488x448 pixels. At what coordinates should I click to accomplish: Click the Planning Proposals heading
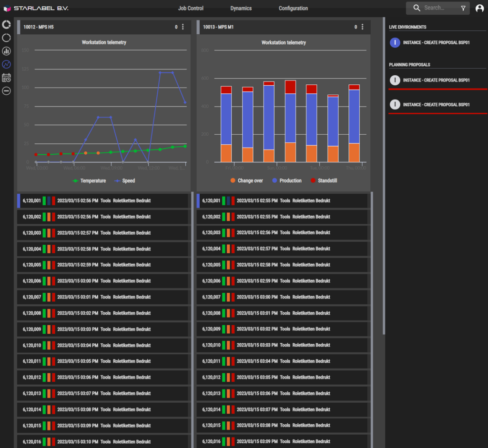click(409, 65)
